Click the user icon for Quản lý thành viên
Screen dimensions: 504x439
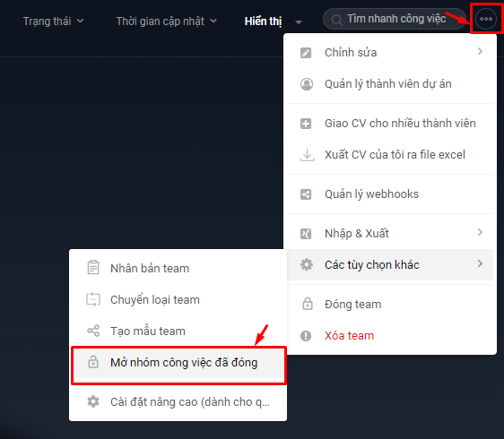(307, 84)
